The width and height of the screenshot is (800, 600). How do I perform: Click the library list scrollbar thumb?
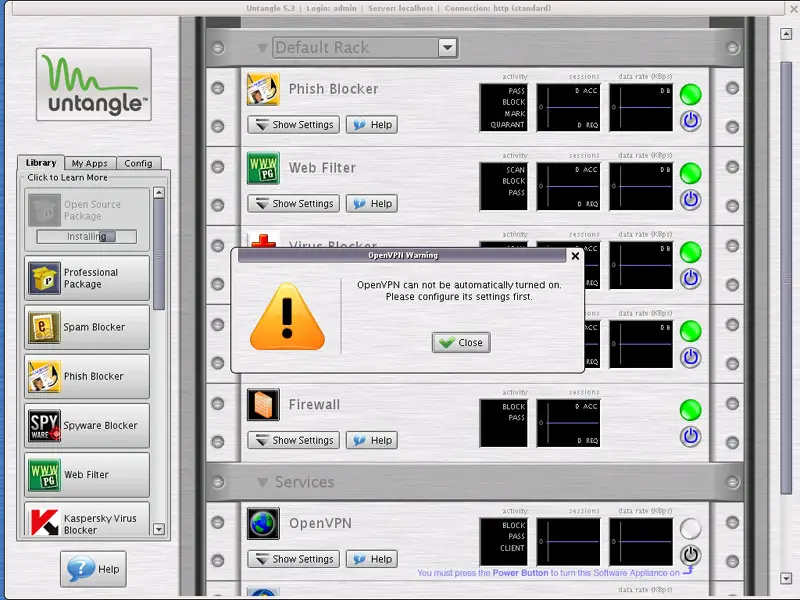(x=159, y=254)
